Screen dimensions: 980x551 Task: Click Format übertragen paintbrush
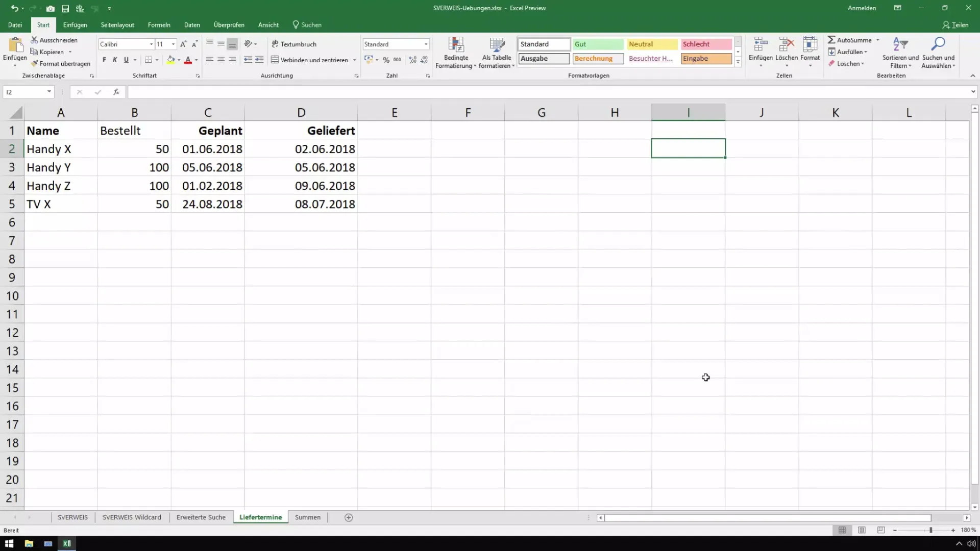click(x=60, y=64)
